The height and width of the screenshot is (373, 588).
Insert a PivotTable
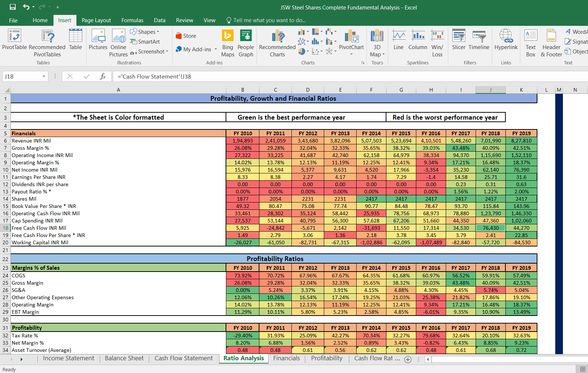click(15, 40)
